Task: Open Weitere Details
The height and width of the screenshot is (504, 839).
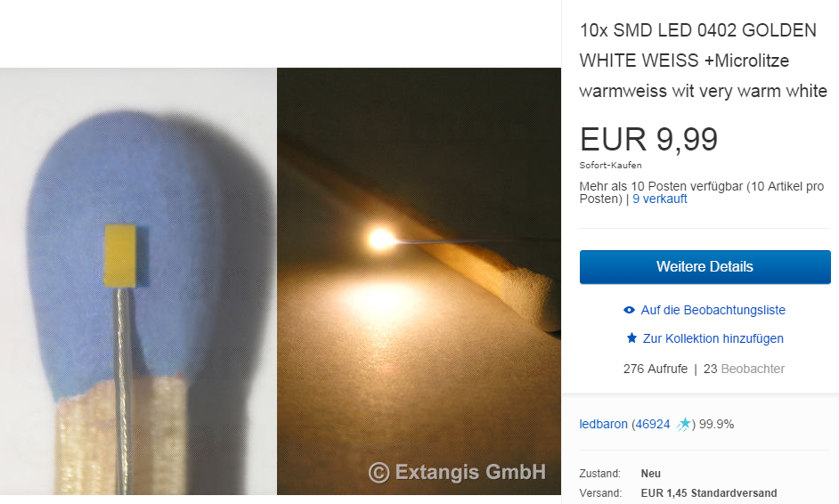Action: (x=705, y=266)
